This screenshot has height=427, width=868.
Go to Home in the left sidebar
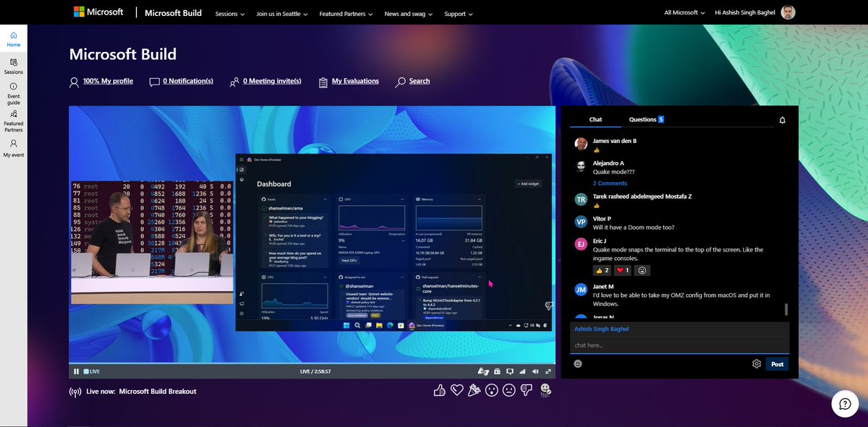point(13,39)
